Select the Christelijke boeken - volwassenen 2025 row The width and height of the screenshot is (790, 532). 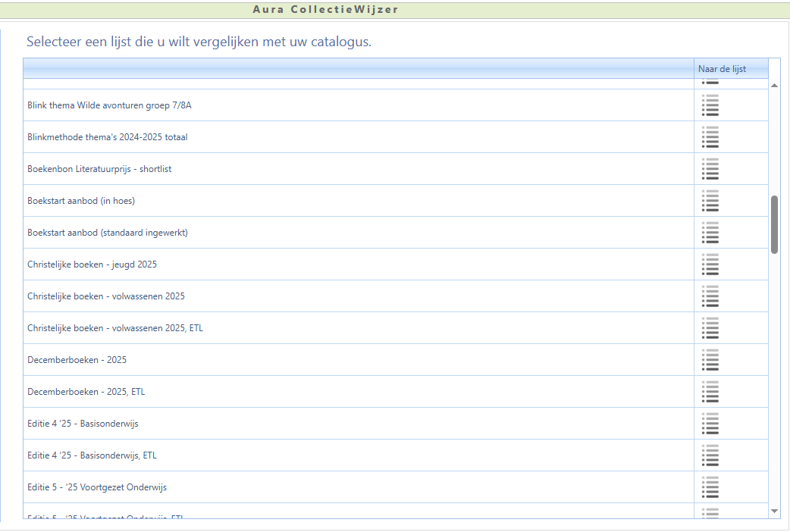(x=106, y=296)
